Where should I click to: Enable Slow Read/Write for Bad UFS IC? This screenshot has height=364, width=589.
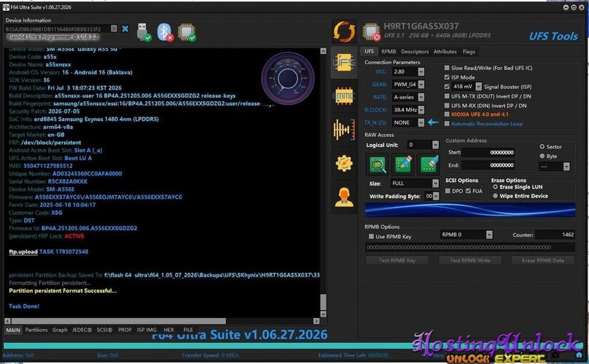point(447,68)
